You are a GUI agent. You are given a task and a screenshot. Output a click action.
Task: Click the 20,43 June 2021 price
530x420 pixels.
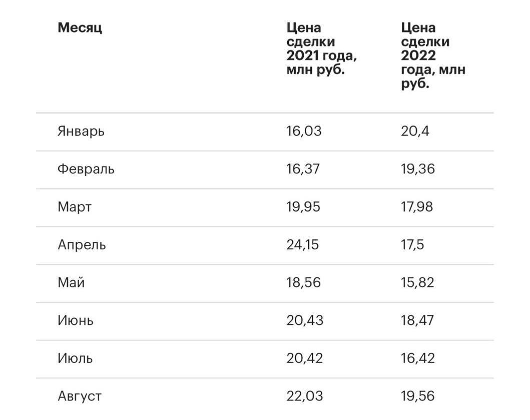(305, 320)
